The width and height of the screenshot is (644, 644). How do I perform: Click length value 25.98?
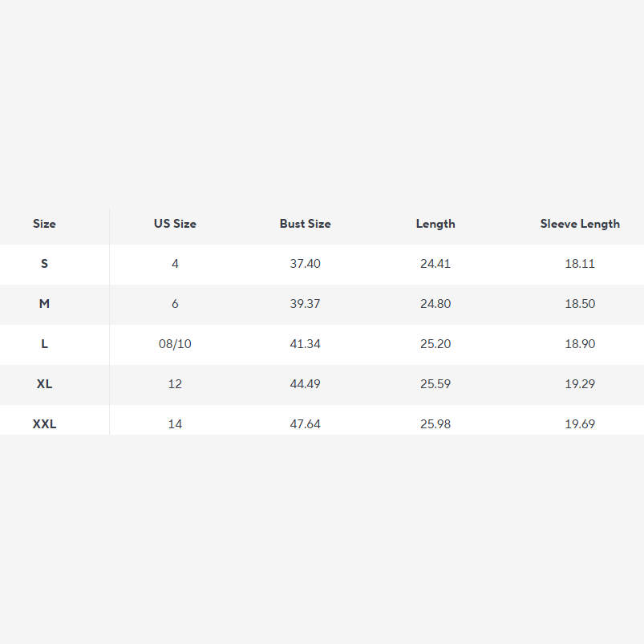(435, 423)
